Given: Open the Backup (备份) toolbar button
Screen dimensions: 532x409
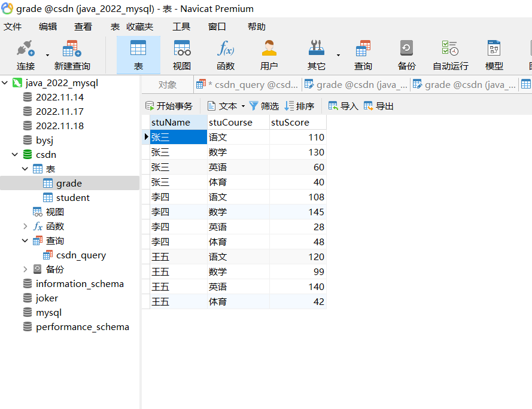Looking at the screenshot, I should pyautogui.click(x=406, y=55).
